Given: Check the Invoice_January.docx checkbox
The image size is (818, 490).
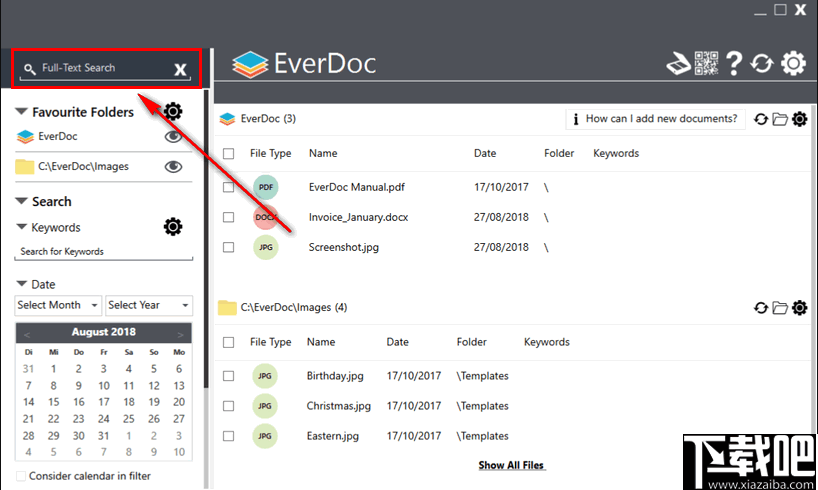Looking at the screenshot, I should (x=228, y=217).
